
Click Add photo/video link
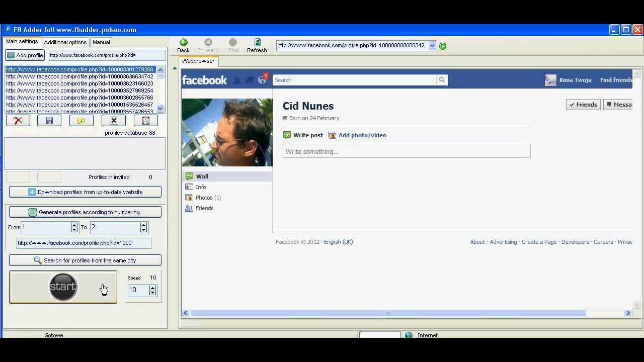point(357,135)
